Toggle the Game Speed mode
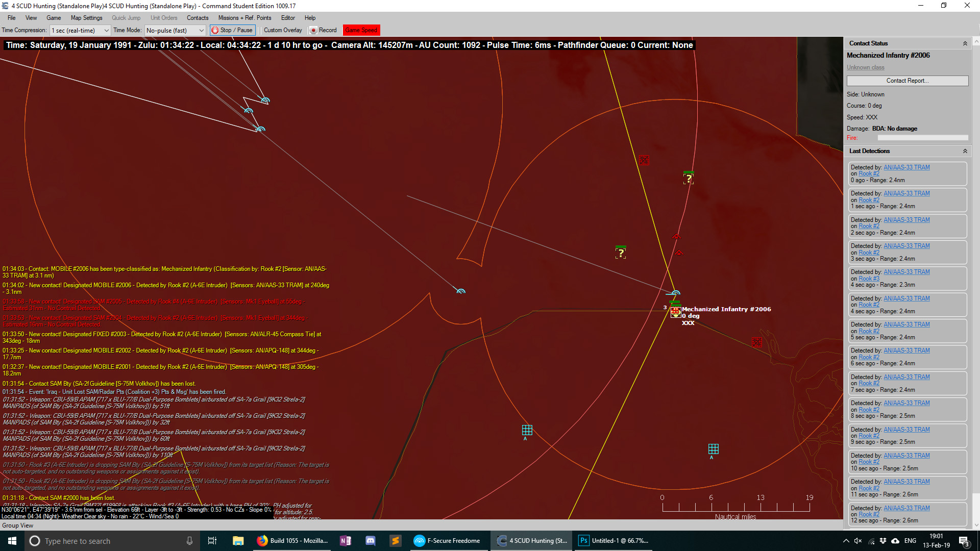The width and height of the screenshot is (980, 551). pos(361,30)
